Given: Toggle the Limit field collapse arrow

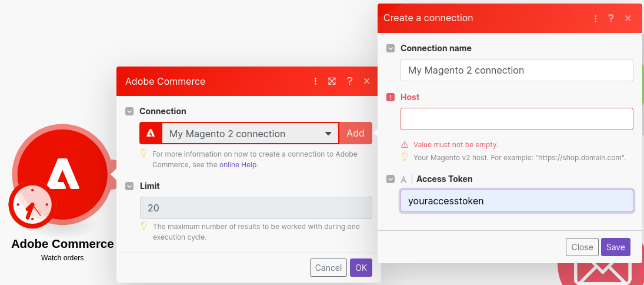Looking at the screenshot, I should pyautogui.click(x=129, y=186).
